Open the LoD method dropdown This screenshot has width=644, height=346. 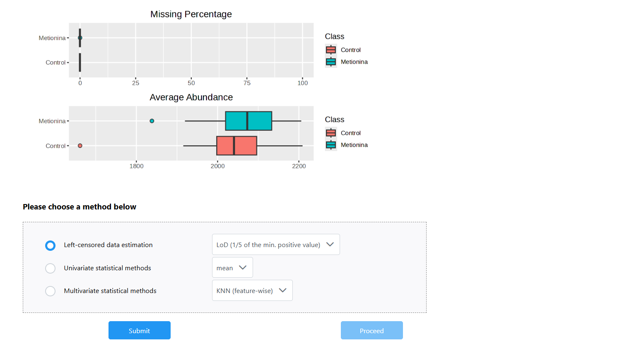pyautogui.click(x=275, y=245)
